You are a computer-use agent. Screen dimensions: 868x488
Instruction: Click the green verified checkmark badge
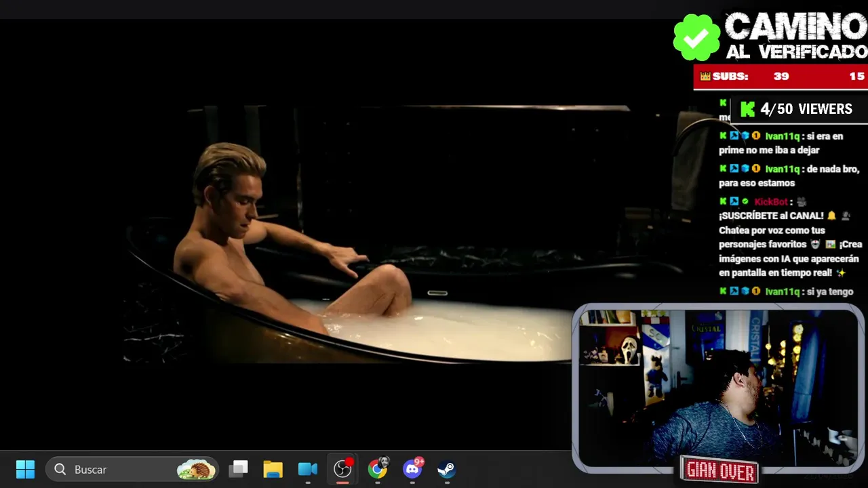(x=696, y=37)
